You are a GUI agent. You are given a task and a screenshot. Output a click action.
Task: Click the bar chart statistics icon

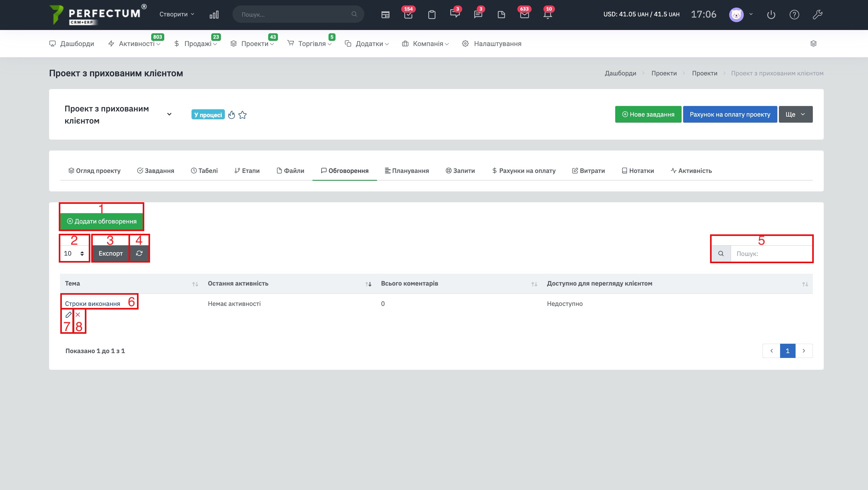point(214,15)
